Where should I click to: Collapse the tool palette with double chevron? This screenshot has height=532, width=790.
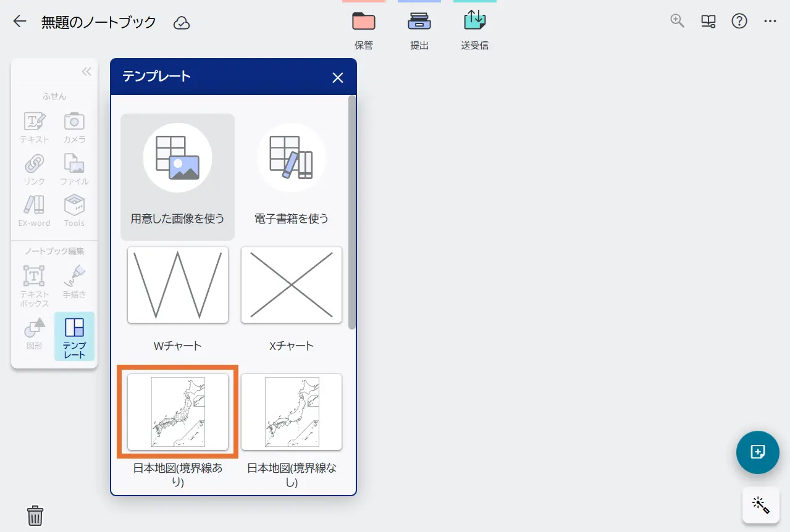coord(86,72)
